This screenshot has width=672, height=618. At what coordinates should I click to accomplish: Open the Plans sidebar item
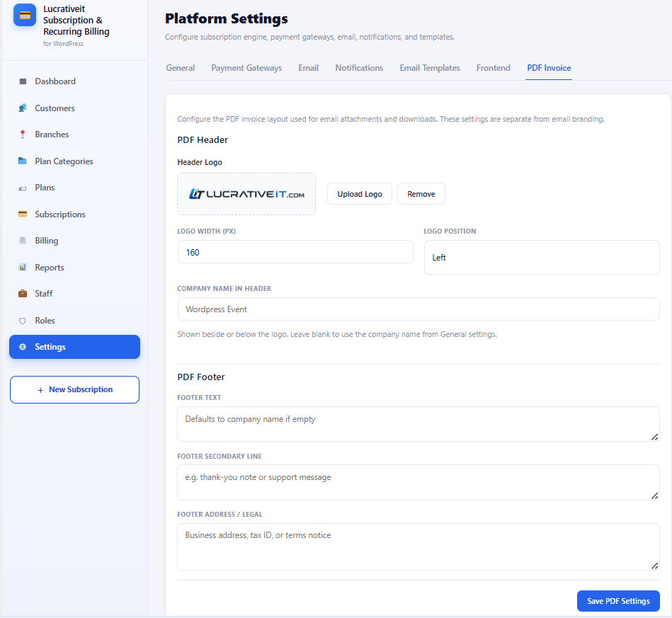[x=74, y=188]
